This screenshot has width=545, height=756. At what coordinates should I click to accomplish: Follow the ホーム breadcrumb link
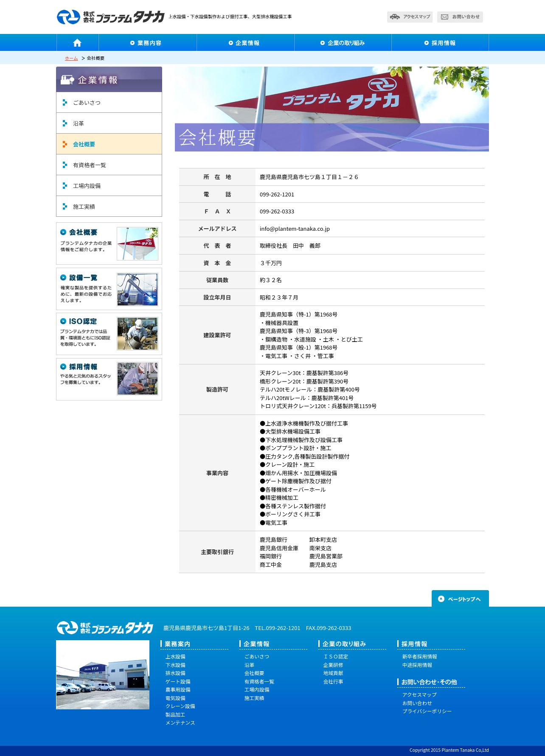click(x=71, y=58)
